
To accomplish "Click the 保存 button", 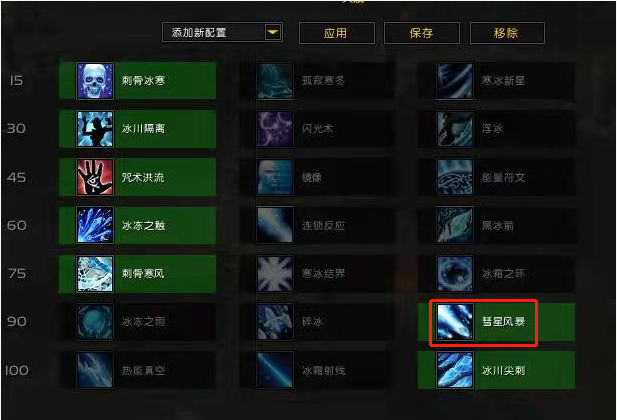I will 421,33.
